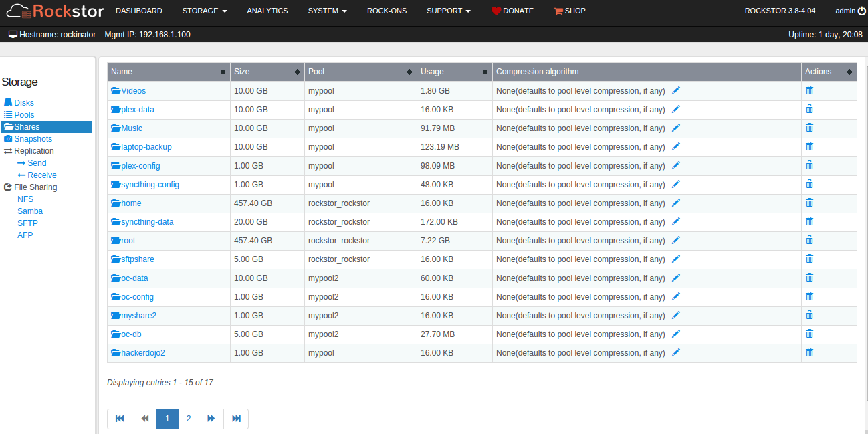Open the SYSTEM dropdown menu
The image size is (868, 434).
tap(327, 11)
